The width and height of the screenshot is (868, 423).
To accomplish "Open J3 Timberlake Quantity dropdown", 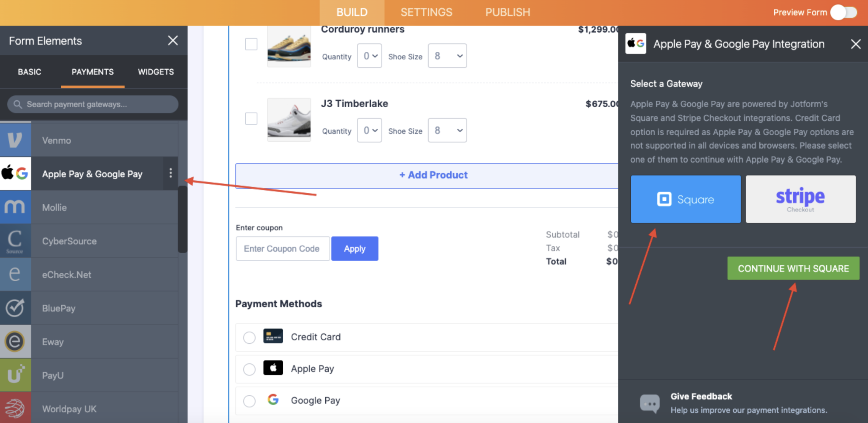I will pyautogui.click(x=369, y=131).
